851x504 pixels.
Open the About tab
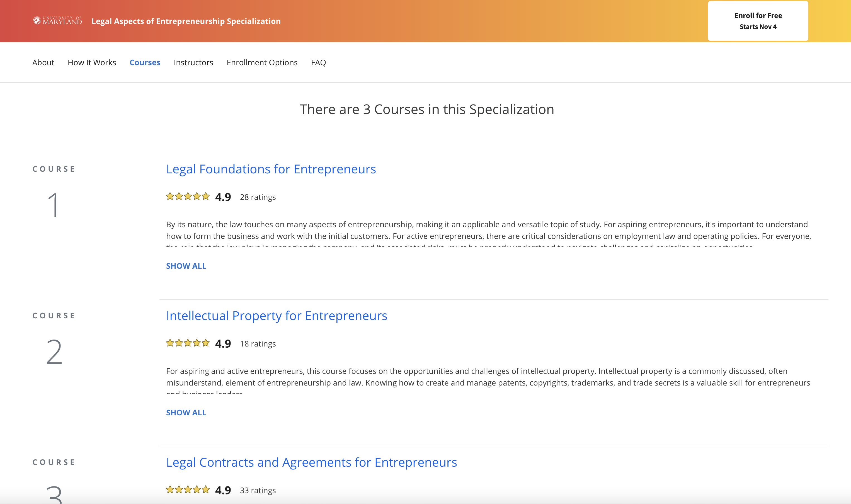pyautogui.click(x=43, y=62)
